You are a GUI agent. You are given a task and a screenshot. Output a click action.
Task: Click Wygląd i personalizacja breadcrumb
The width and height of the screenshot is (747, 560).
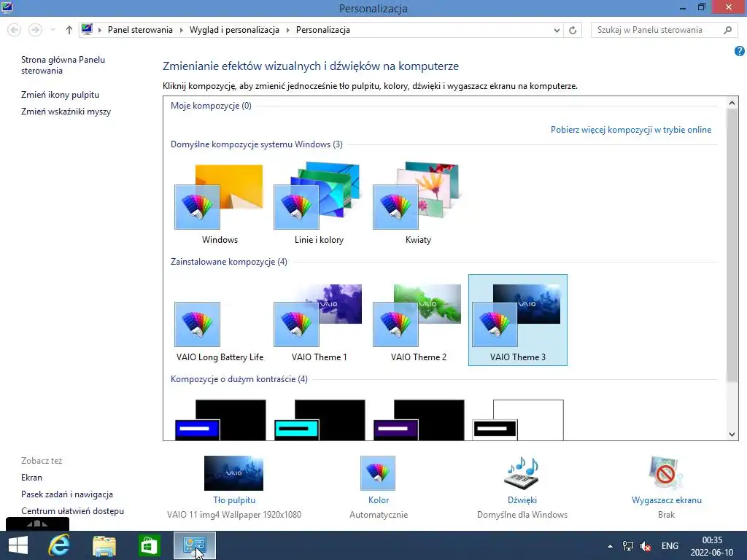234,30
